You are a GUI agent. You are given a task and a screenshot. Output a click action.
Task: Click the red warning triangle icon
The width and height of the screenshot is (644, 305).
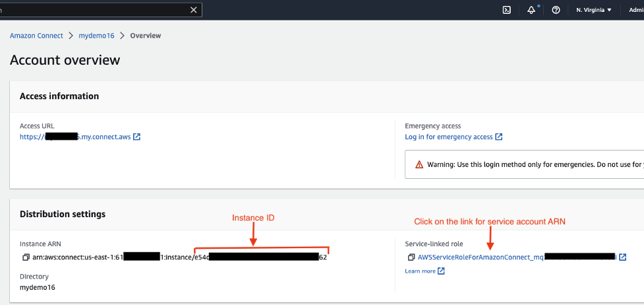click(x=419, y=165)
